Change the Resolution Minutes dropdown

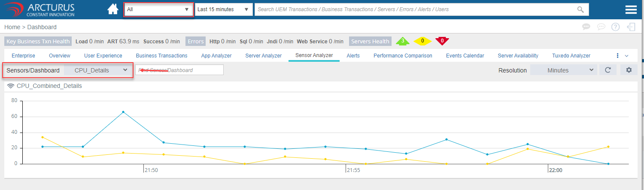[x=563, y=70]
